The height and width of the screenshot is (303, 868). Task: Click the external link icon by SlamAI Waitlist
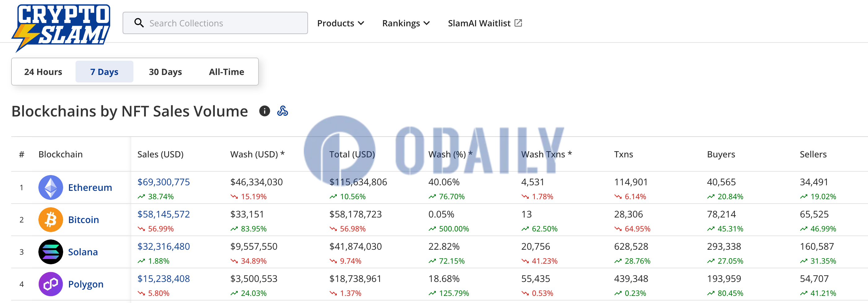pos(518,23)
